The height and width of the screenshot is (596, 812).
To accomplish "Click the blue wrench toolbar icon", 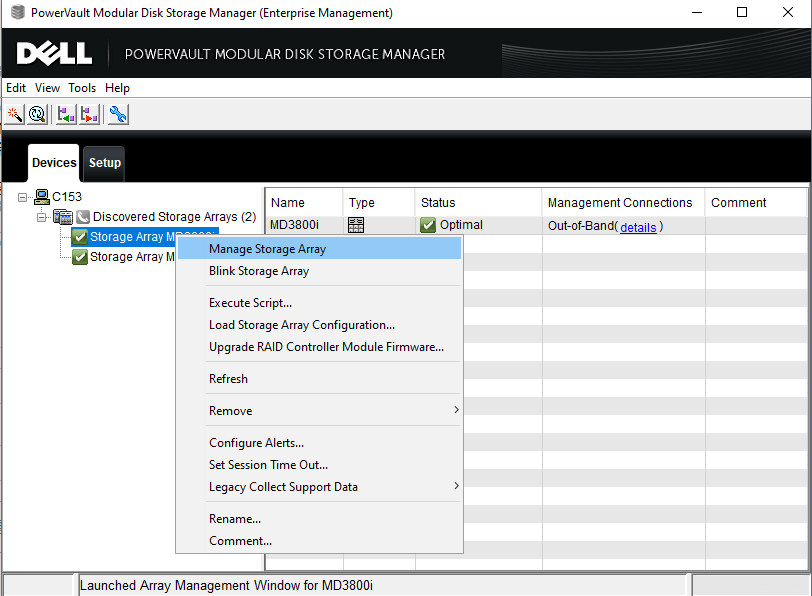I will (x=118, y=114).
